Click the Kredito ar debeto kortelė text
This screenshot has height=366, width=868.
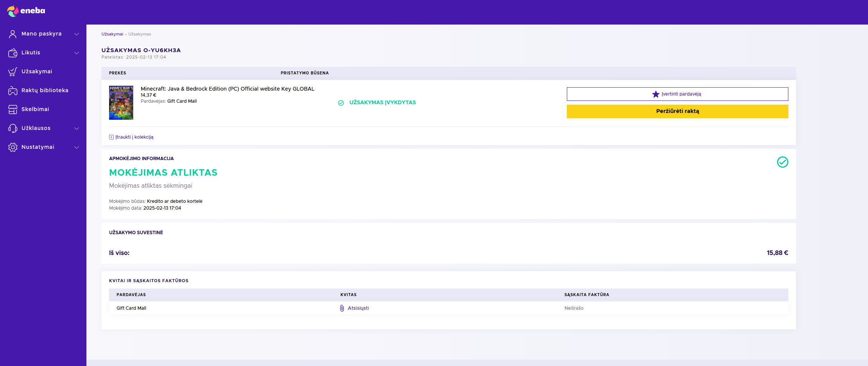click(x=175, y=201)
